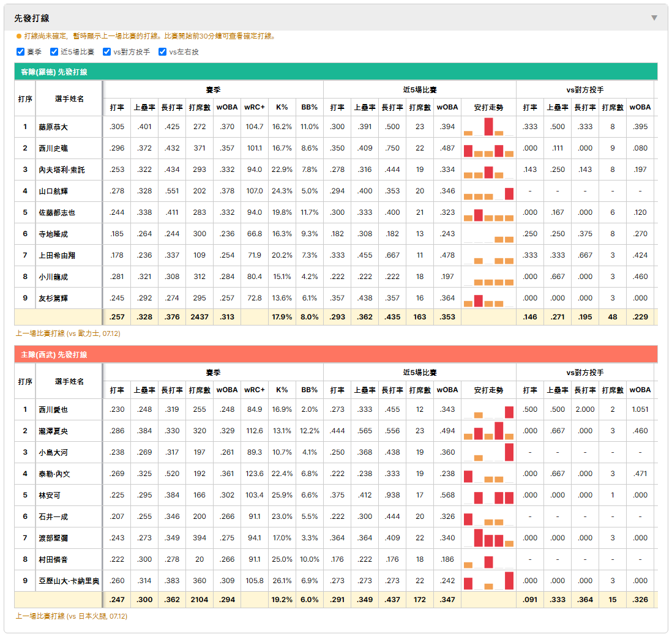Click 林安可 hit trend chart
The width and height of the screenshot is (672, 637).
[488, 495]
